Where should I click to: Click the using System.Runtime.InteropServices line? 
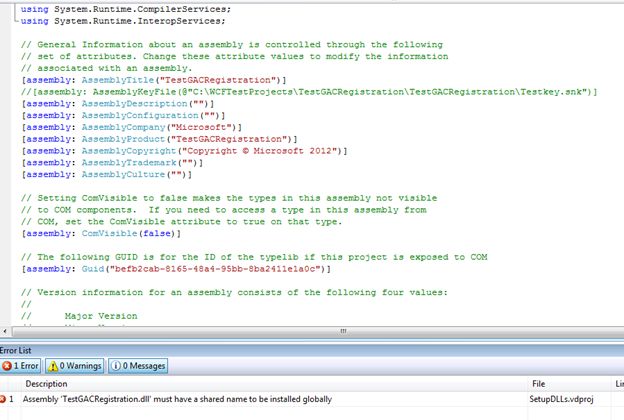tap(123, 21)
